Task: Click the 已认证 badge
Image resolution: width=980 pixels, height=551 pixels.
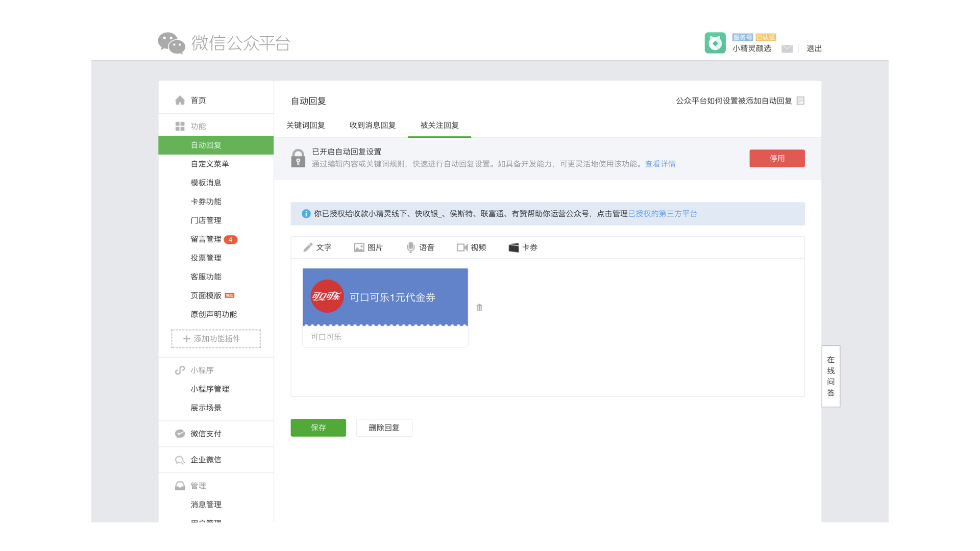Action: 766,37
